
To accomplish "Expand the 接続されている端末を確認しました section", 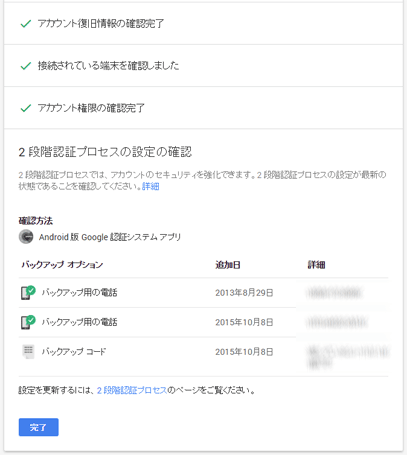I will [203, 66].
